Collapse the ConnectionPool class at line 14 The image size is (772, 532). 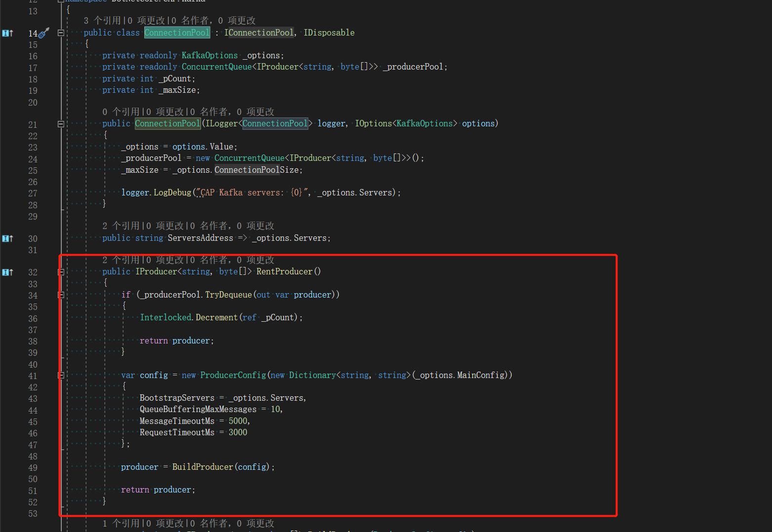[x=60, y=33]
